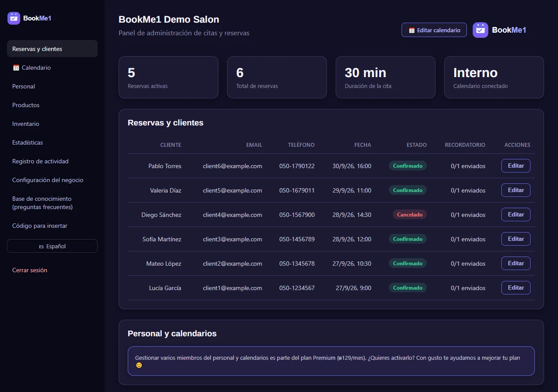Click the Calendario conectado card
Screen dimensions: 558x392
(x=494, y=77)
